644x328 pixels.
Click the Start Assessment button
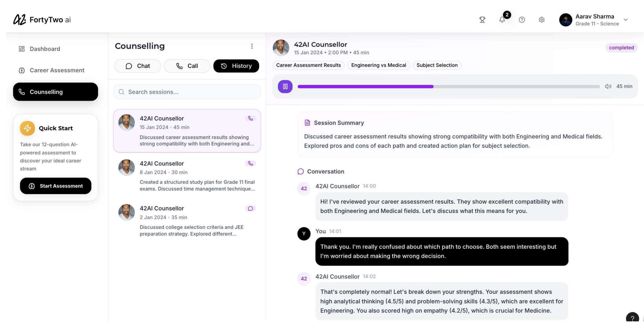coord(56,186)
